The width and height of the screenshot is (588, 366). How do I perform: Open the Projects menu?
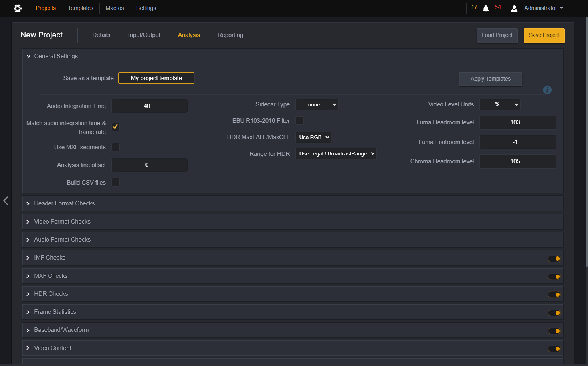coord(46,8)
